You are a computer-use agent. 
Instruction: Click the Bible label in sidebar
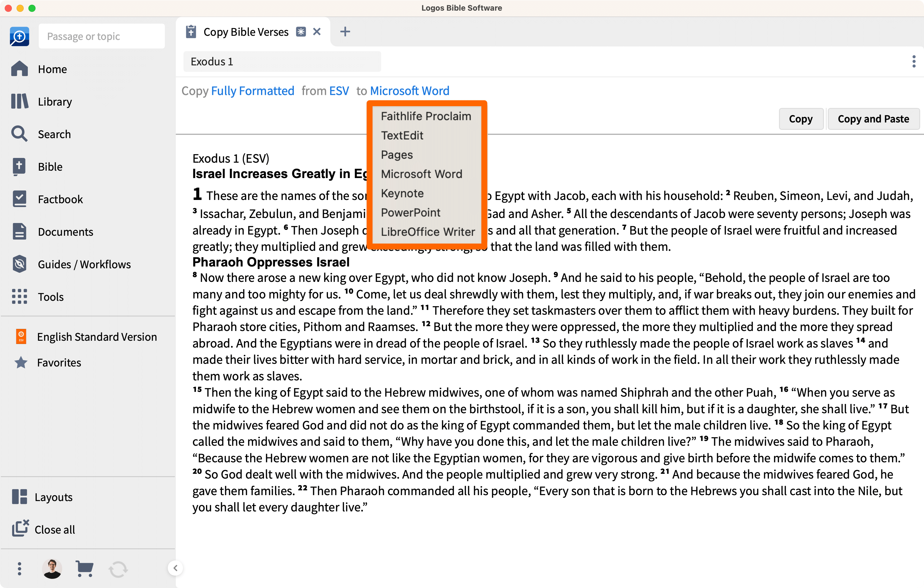point(50,167)
